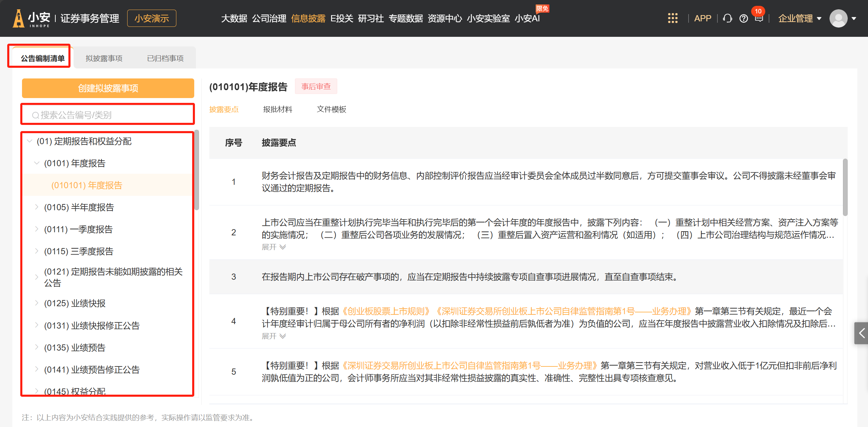Open the 公司治理 top menu

click(x=269, y=18)
